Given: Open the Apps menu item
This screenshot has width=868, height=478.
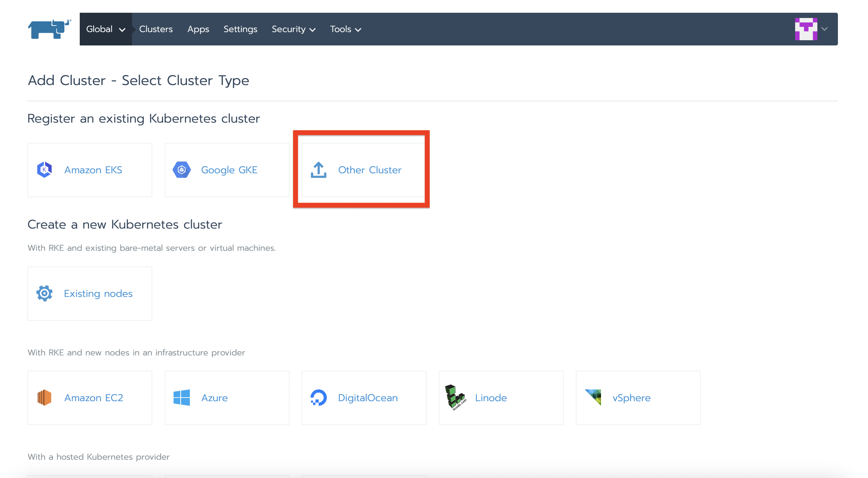Looking at the screenshot, I should coord(198,29).
